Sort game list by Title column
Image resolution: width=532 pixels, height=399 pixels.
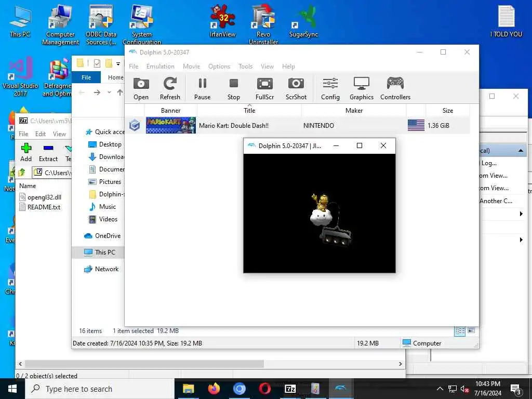(249, 111)
